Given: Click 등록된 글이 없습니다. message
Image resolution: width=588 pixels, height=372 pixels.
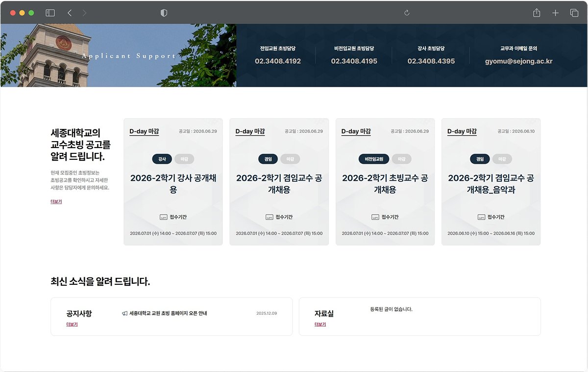Looking at the screenshot, I should point(392,309).
